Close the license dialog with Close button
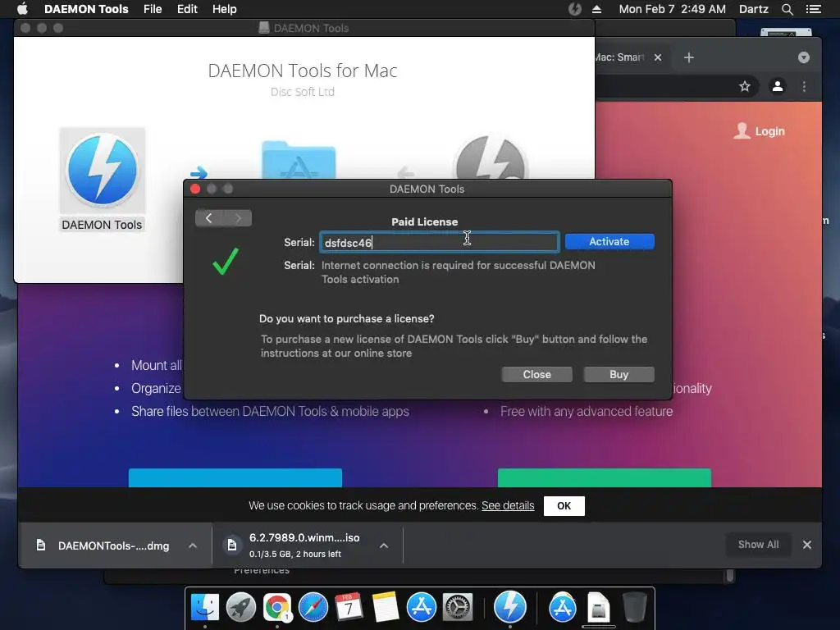Screen dimensions: 840x630 536,374
